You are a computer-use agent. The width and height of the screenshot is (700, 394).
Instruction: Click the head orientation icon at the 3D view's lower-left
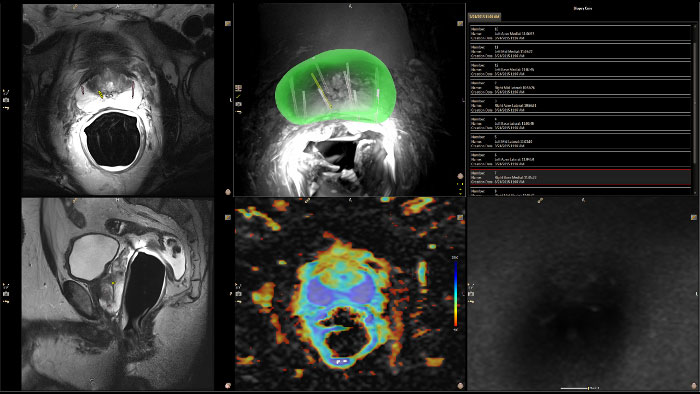[x=228, y=192]
